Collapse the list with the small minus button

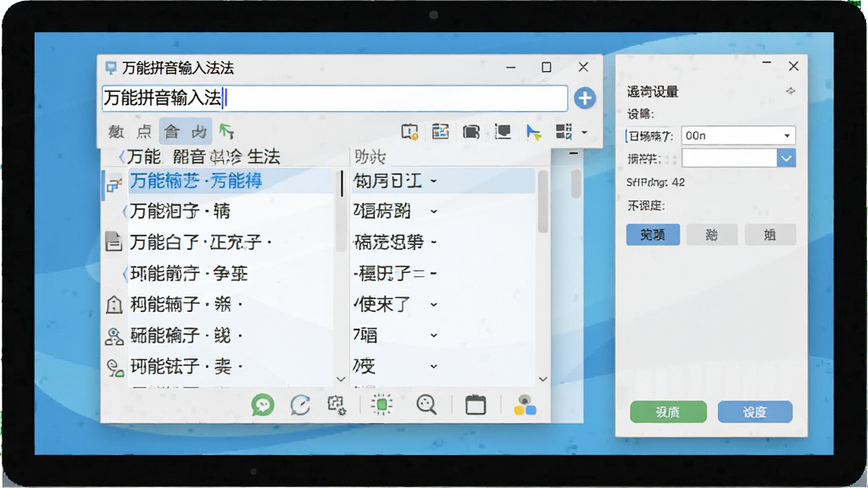click(x=574, y=152)
